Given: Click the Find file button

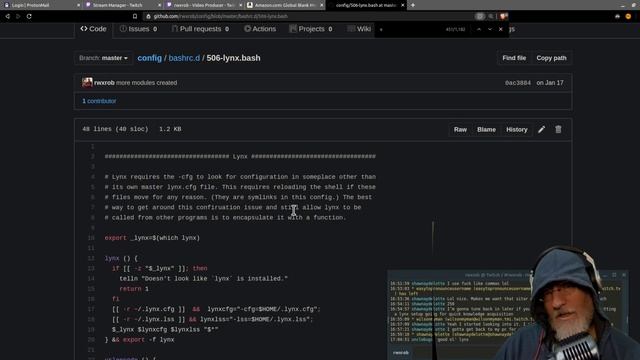Looking at the screenshot, I should pos(514,58).
